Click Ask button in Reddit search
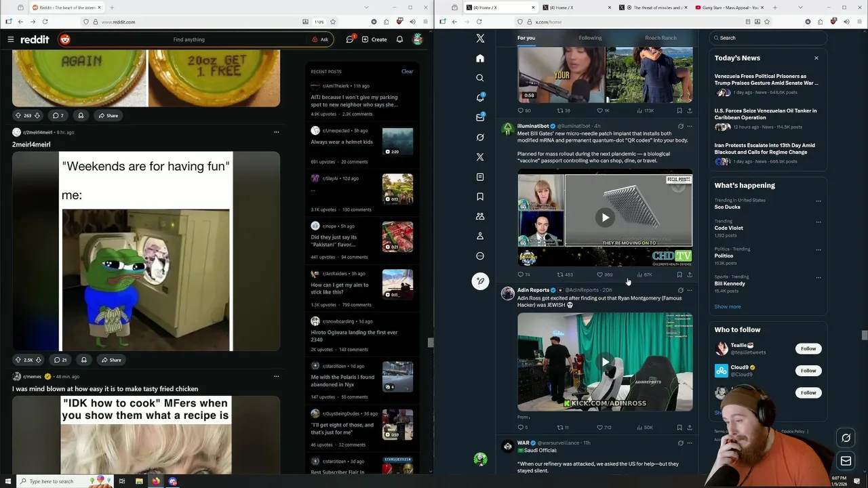The width and height of the screenshot is (868, 488). [320, 39]
